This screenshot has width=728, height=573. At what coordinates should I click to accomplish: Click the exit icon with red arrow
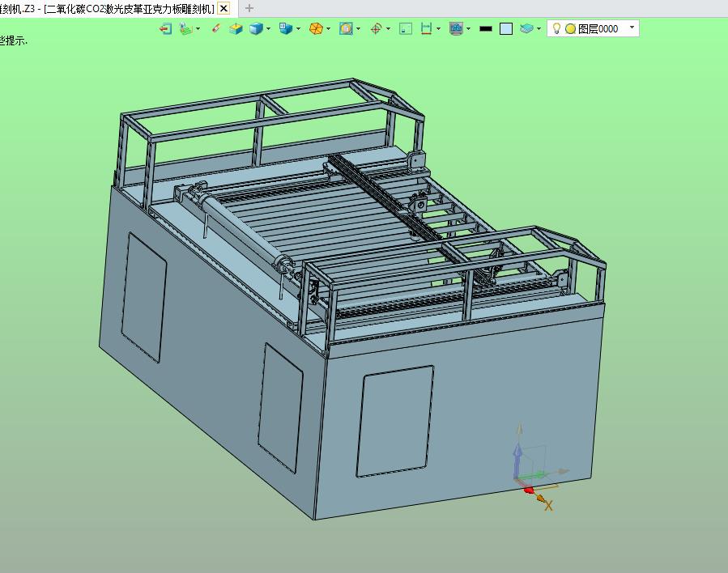tap(165, 29)
